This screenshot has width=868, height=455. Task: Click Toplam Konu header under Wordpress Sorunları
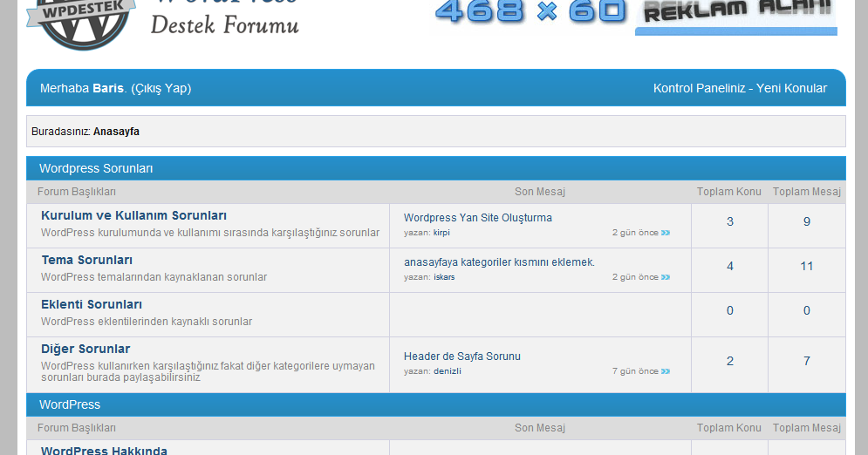pyautogui.click(x=729, y=192)
